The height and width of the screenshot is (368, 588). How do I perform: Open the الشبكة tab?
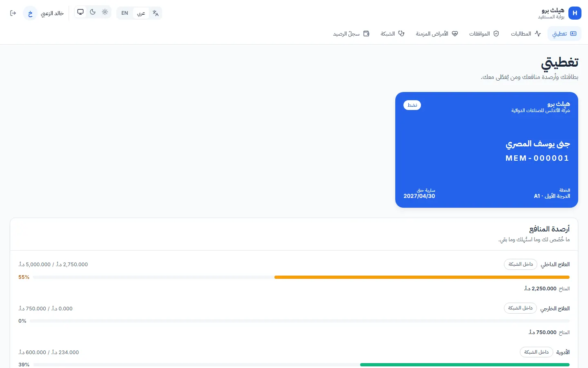[392, 34]
